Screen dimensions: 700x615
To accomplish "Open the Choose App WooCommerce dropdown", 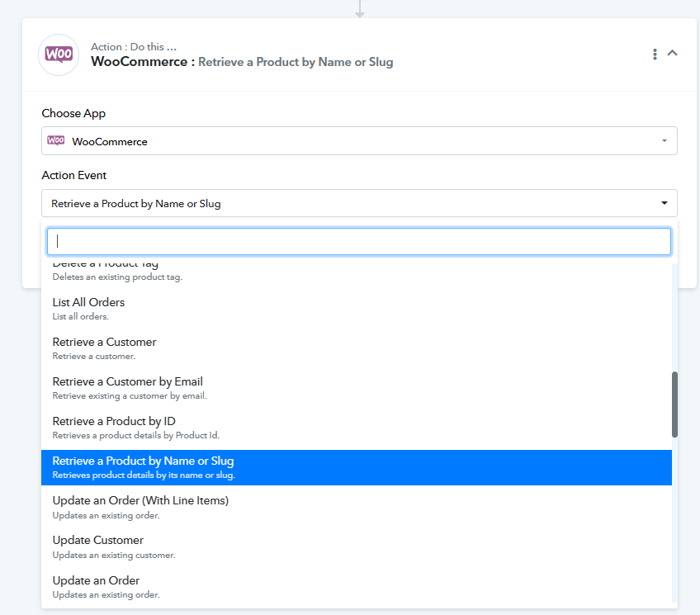I will point(359,141).
